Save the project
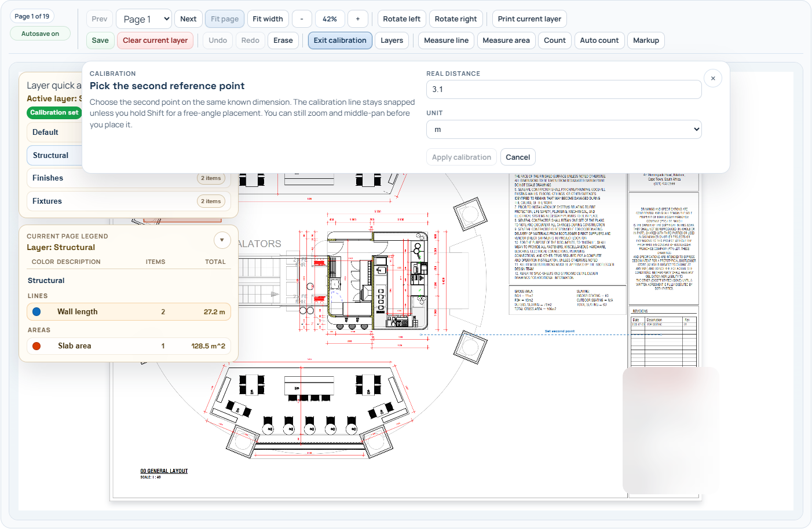The height and width of the screenshot is (529, 812). 100,41
